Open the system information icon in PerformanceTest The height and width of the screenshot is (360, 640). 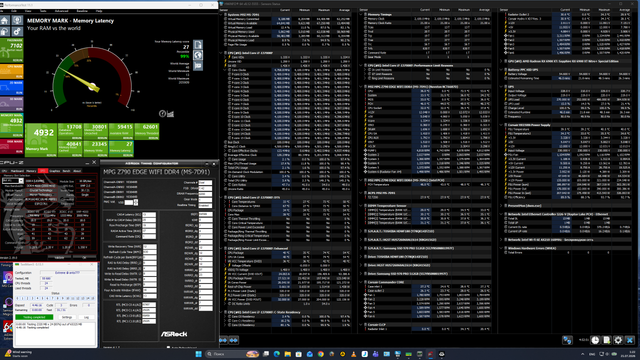tap(17, 20)
